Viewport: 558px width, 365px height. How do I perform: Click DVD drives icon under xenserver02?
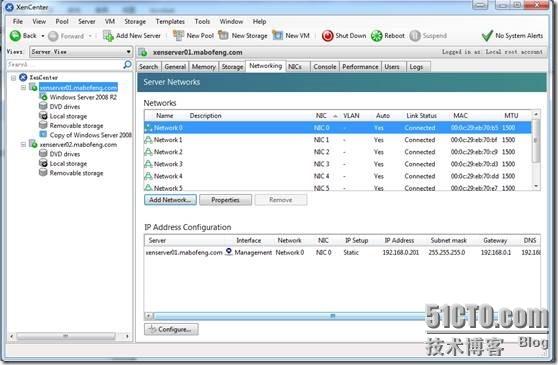[43, 154]
